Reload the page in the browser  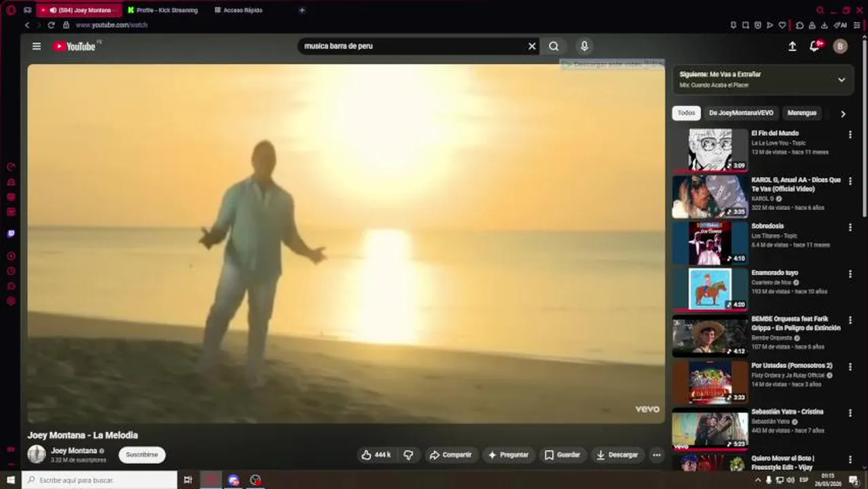[51, 25]
